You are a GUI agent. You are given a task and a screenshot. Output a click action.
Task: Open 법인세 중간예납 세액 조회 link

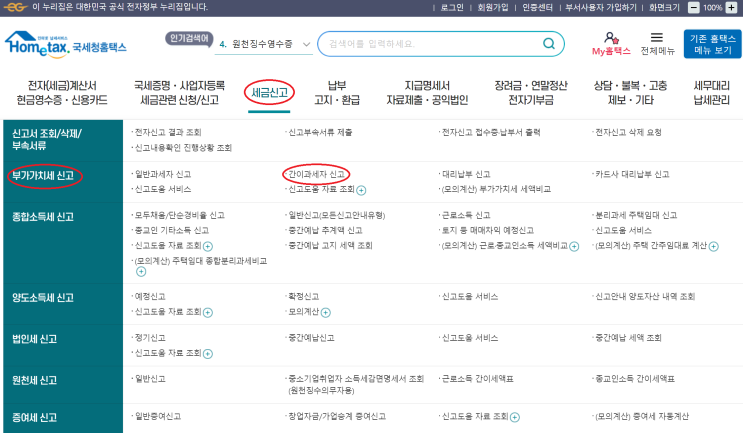click(628, 338)
